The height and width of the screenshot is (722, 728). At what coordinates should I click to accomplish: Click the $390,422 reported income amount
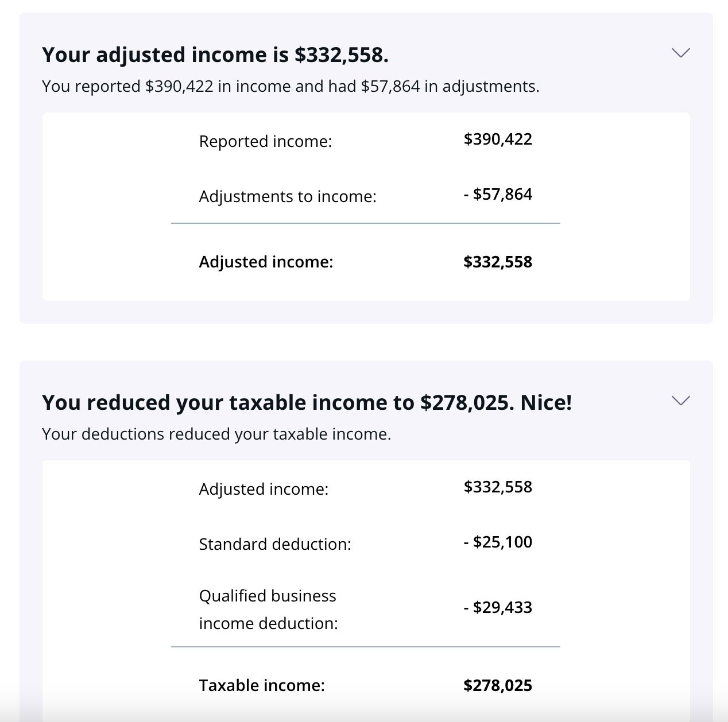(498, 139)
